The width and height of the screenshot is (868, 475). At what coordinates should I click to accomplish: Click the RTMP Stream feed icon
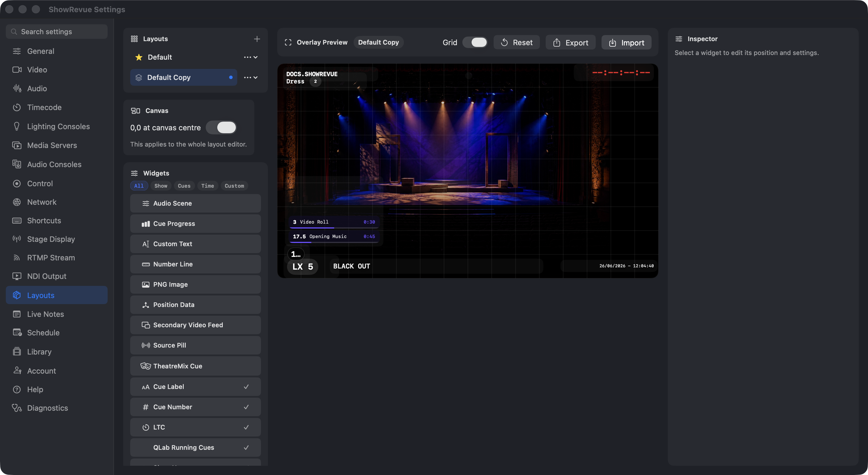16,258
